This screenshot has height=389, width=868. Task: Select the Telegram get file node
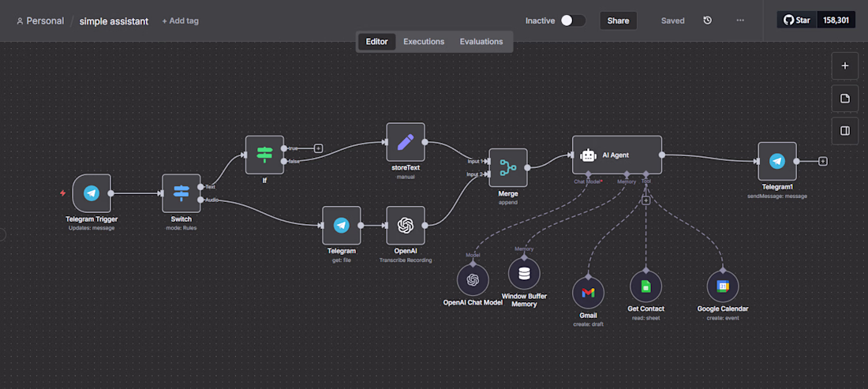click(x=342, y=225)
